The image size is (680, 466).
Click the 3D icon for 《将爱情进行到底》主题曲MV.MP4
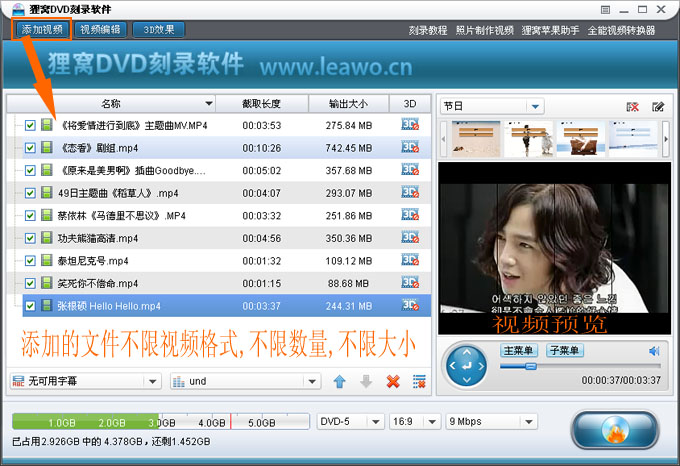point(410,124)
